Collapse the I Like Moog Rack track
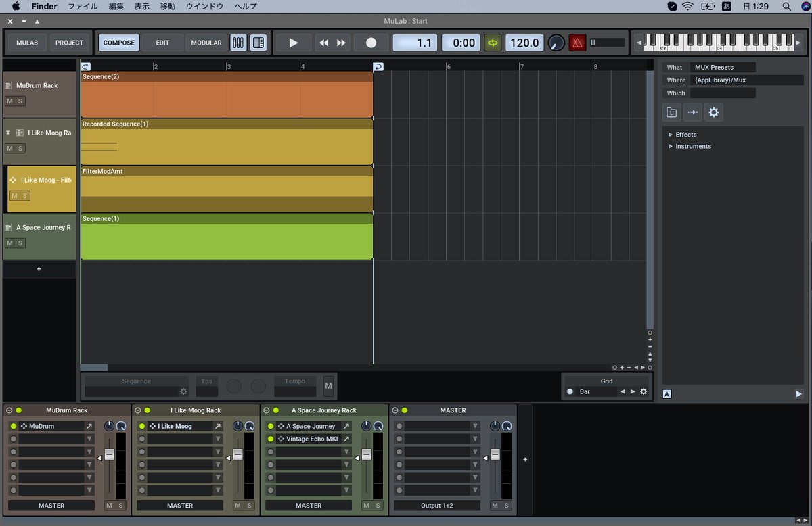The width and height of the screenshot is (812, 526). [7, 133]
